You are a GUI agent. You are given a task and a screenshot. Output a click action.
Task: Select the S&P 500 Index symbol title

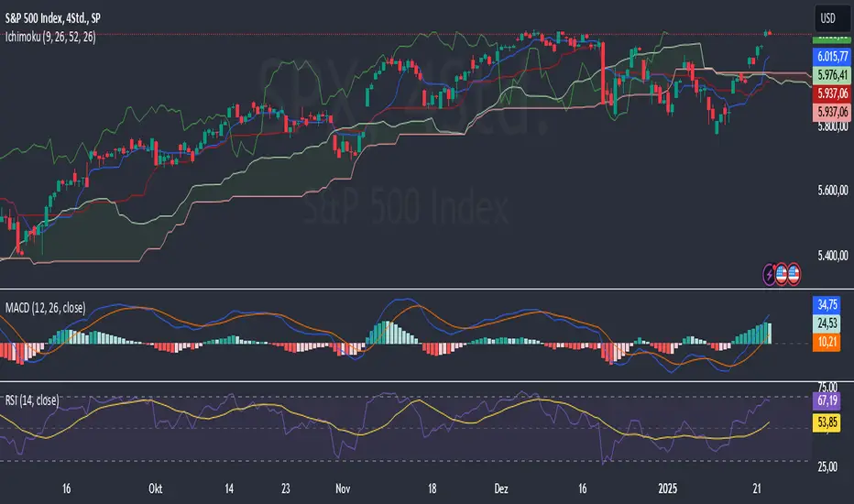pyautogui.click(x=53, y=18)
